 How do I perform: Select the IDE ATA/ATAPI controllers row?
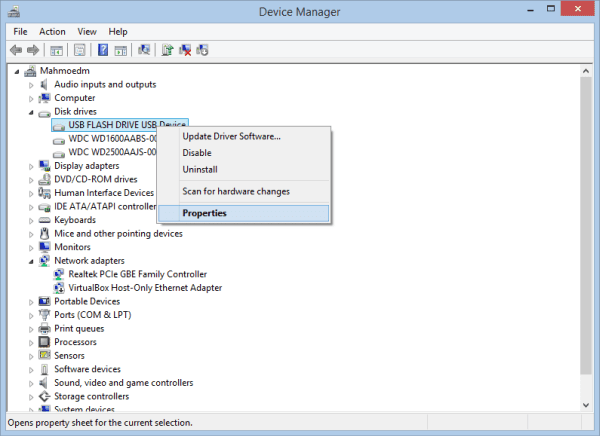point(105,206)
